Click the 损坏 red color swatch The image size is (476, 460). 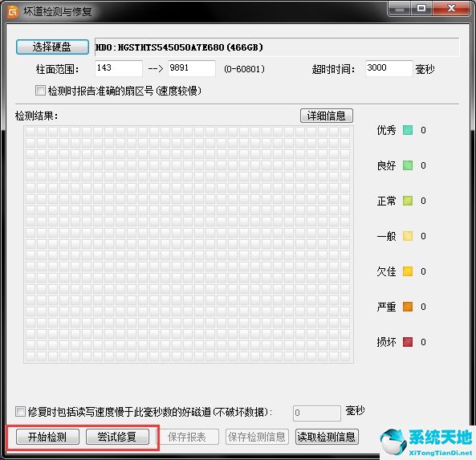coord(408,342)
